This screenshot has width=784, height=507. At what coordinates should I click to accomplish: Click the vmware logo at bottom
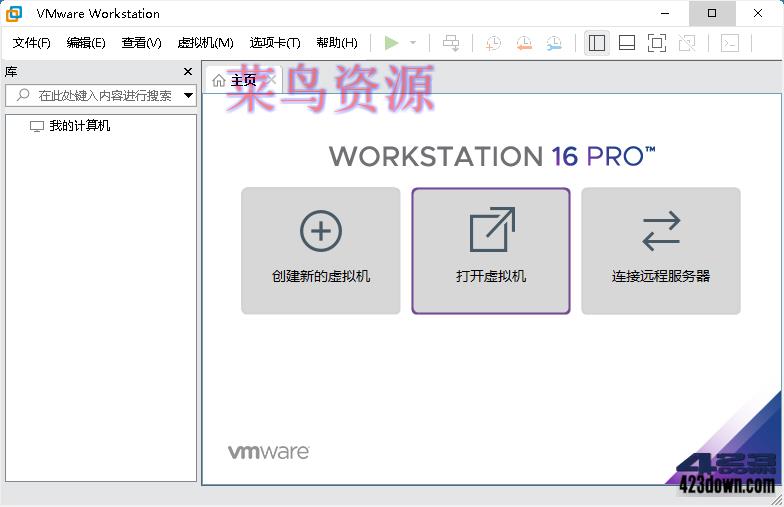pyautogui.click(x=268, y=452)
